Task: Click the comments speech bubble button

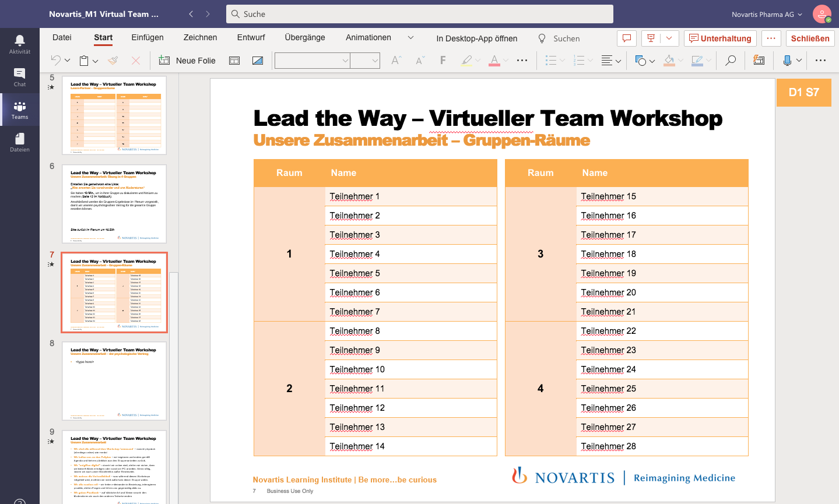Action: pyautogui.click(x=627, y=38)
